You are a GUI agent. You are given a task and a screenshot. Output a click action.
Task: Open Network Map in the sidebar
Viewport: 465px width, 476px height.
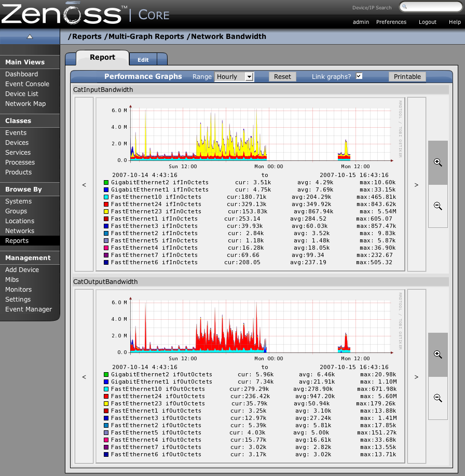tap(25, 103)
